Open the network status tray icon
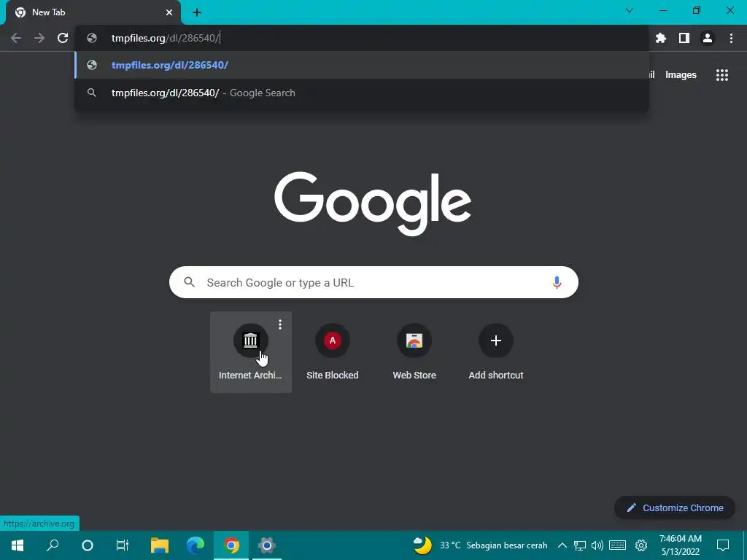The width and height of the screenshot is (747, 560). click(579, 545)
